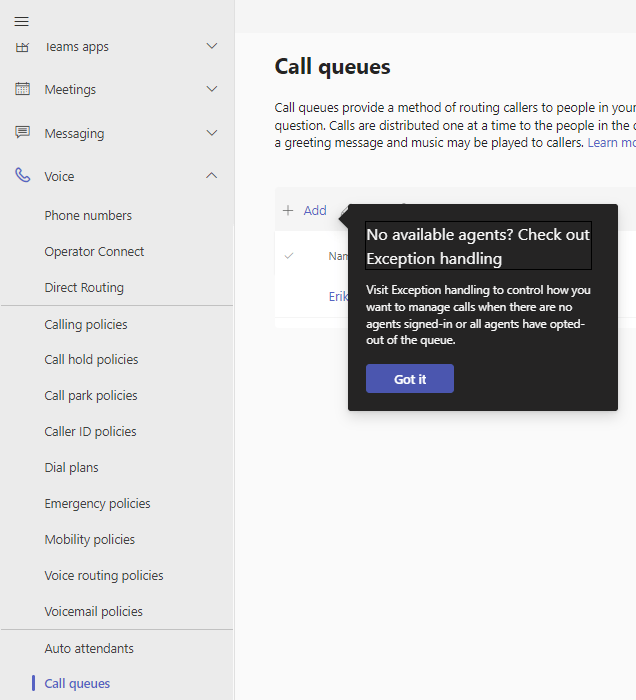Select Call park policies
This screenshot has width=636, height=700.
91,395
